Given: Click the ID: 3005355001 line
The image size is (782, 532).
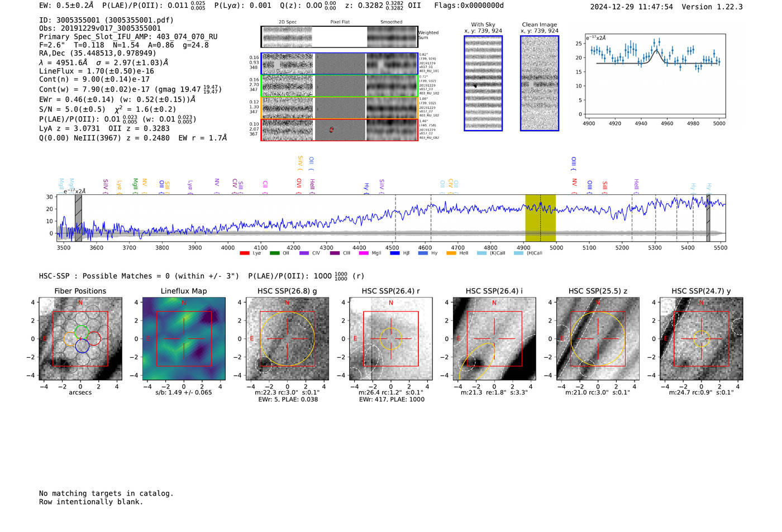Looking at the screenshot, I should coord(106,20).
